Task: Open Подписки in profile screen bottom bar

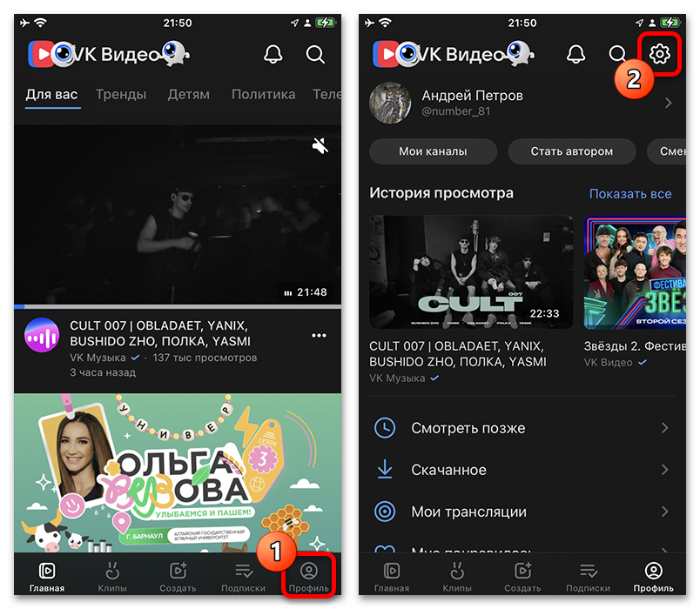Action: 588,578
